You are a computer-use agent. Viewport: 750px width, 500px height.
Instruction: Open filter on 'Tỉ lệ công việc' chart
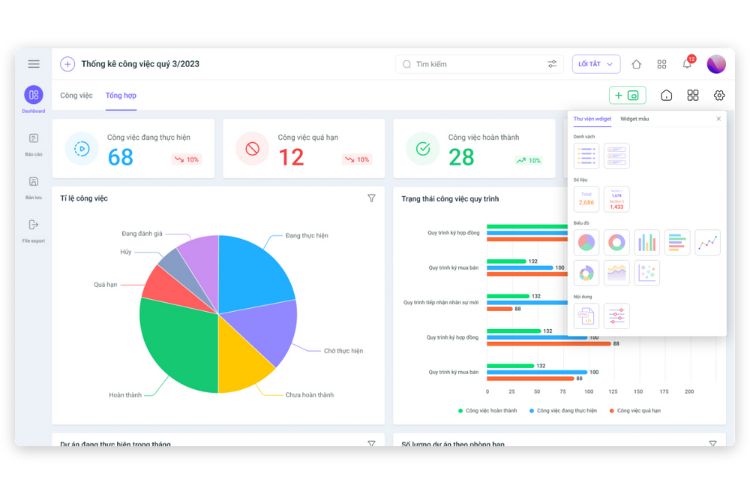tap(371, 198)
